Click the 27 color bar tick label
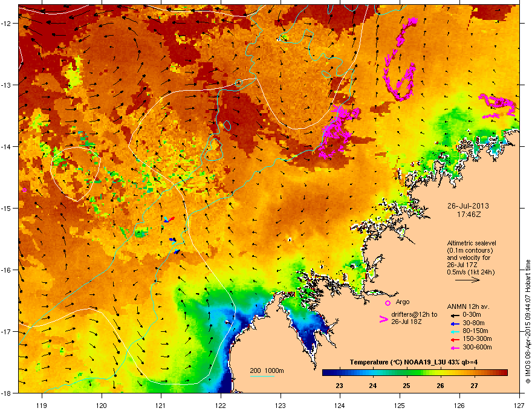The height and width of the screenshot is (411, 532). pos(474,386)
